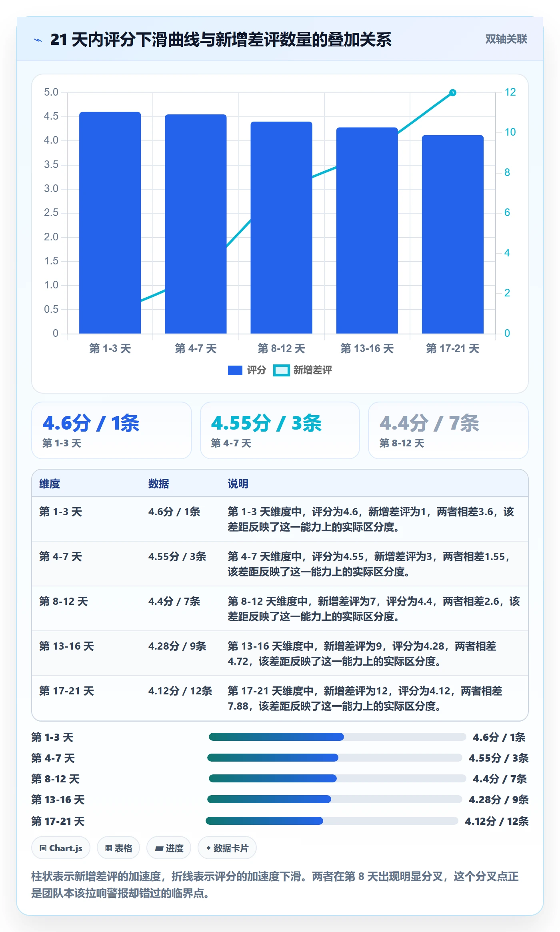Click the 进度 tag bar icon
This screenshot has width=560, height=932.
point(159,848)
